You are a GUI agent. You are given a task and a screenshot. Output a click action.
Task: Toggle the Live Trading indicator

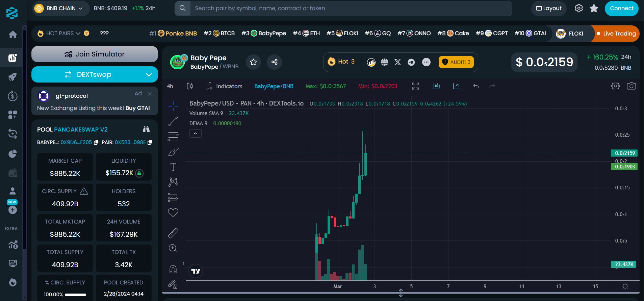(x=616, y=33)
